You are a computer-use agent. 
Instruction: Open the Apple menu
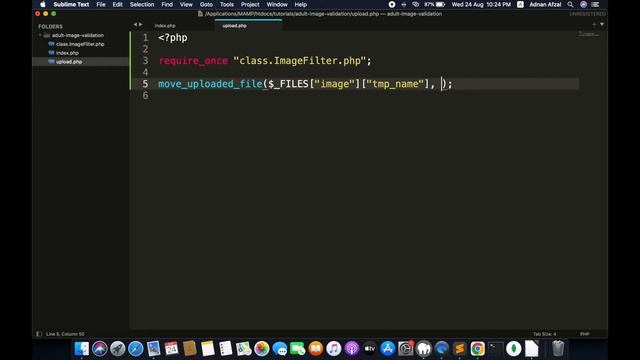pos(43,4)
